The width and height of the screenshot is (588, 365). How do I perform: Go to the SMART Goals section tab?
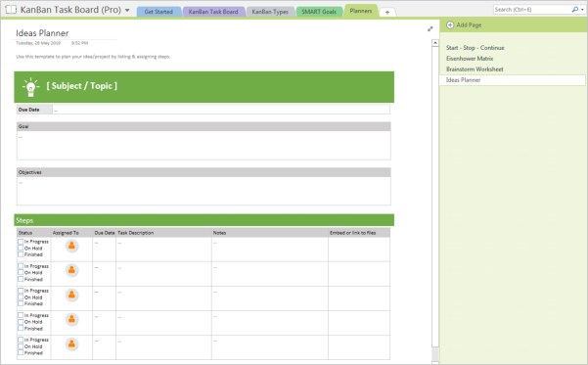pos(319,12)
